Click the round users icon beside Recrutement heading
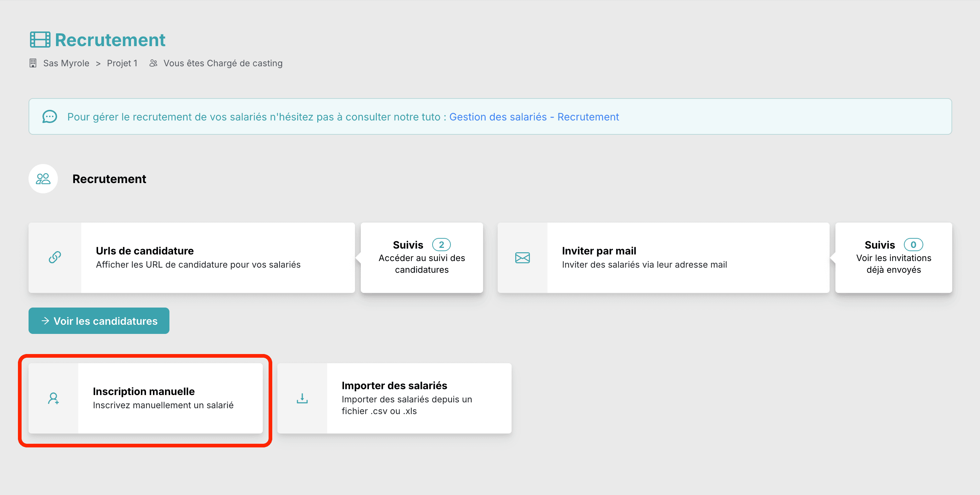980x495 pixels. 43,179
